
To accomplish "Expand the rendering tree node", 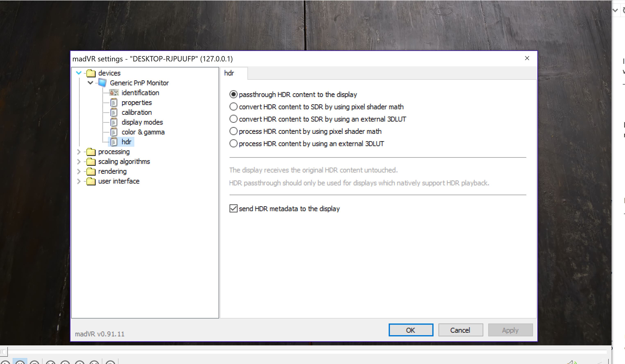I will click(x=79, y=171).
